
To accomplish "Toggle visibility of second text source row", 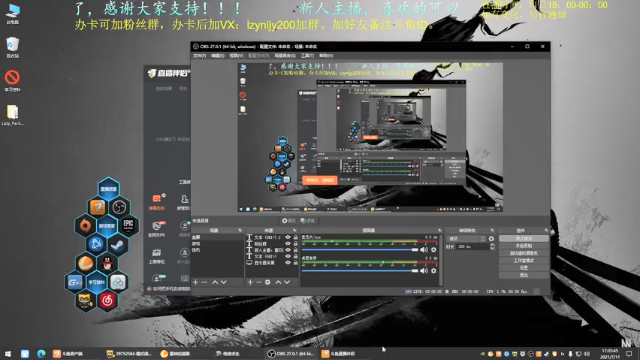I will [x=288, y=244].
